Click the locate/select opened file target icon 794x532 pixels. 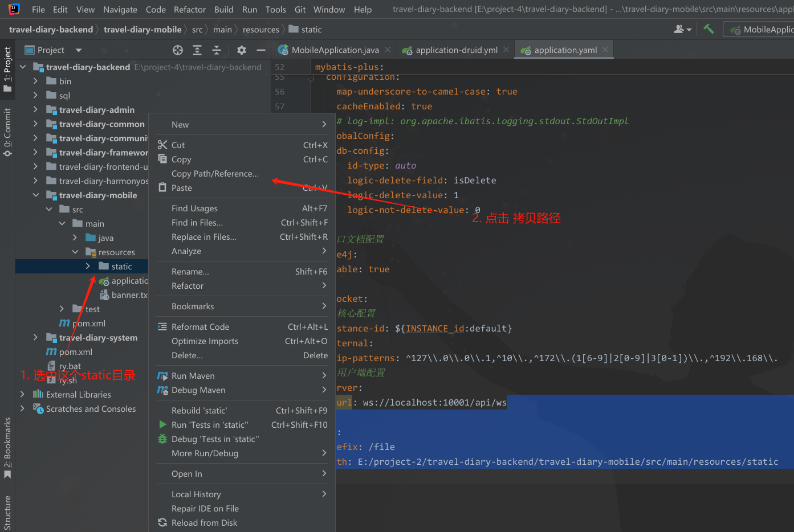coord(178,50)
